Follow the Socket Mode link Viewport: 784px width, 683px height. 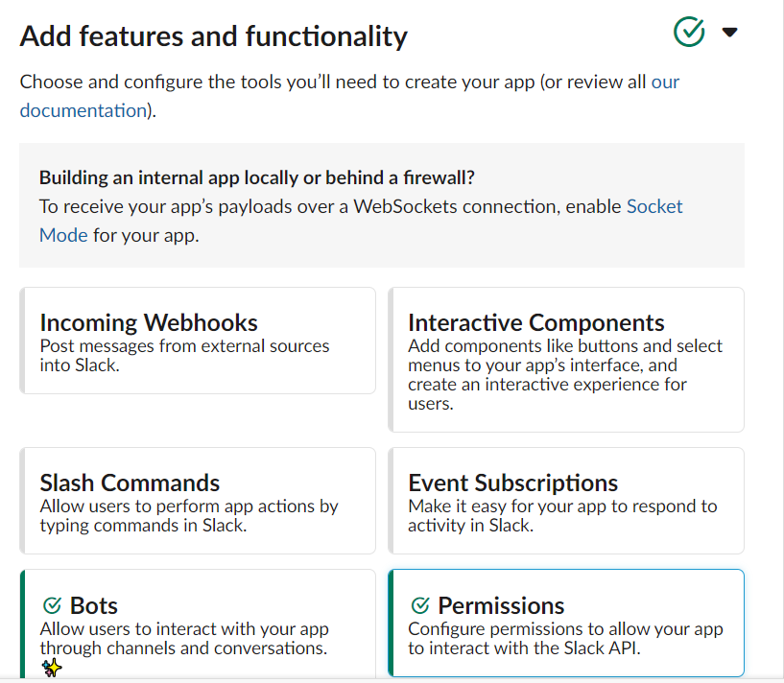click(x=653, y=206)
